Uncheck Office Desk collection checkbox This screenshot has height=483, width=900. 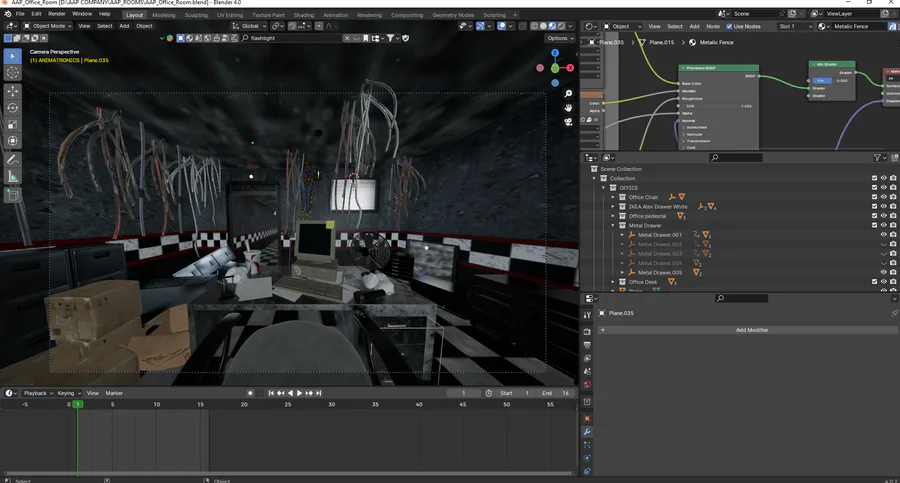pyautogui.click(x=874, y=282)
